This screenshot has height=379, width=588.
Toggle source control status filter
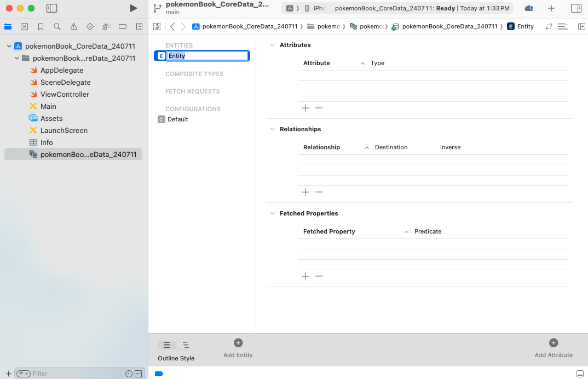(139, 374)
